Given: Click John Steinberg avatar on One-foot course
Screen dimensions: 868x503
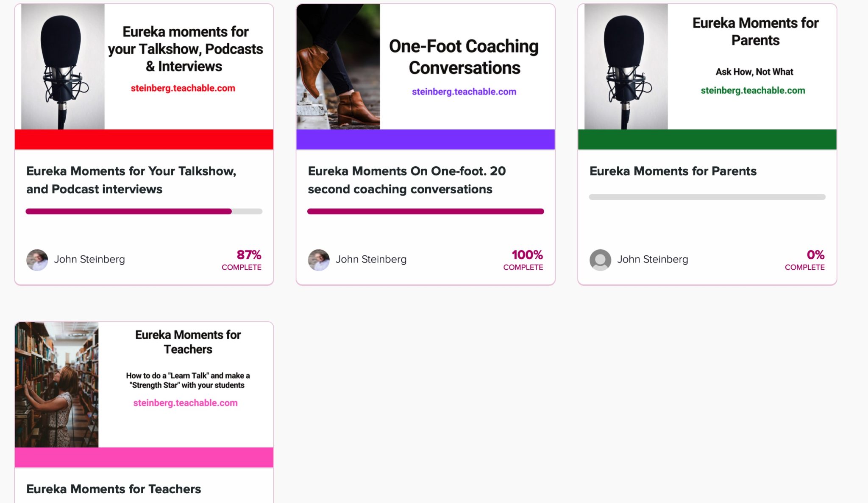Looking at the screenshot, I should tap(319, 260).
